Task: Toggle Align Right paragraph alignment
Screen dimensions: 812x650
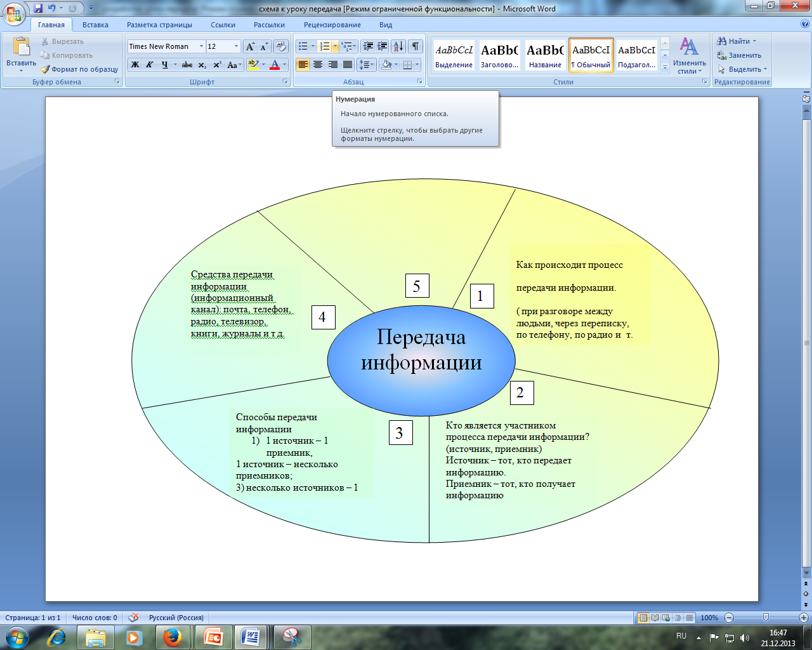Action: click(x=332, y=65)
